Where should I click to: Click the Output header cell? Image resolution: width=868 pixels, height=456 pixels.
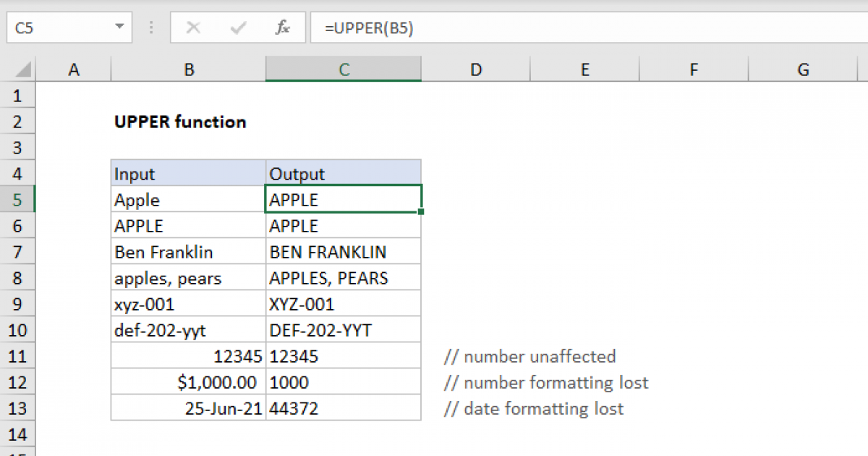(344, 174)
